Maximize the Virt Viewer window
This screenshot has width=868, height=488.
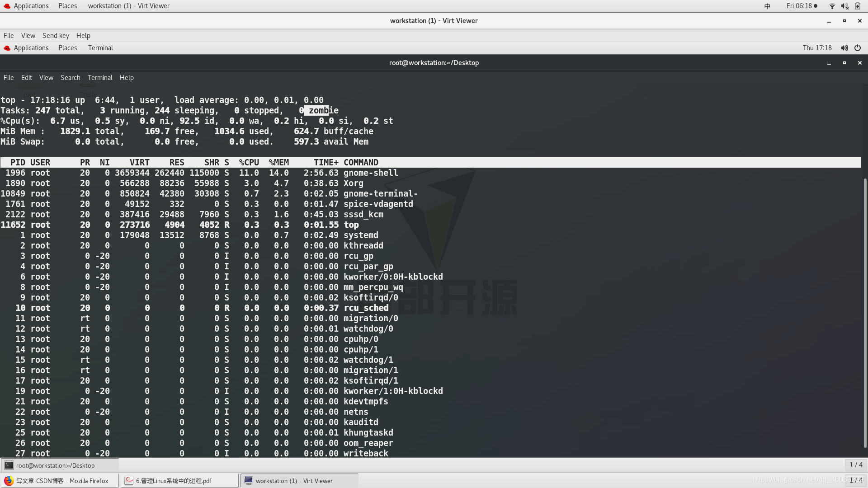(x=844, y=21)
